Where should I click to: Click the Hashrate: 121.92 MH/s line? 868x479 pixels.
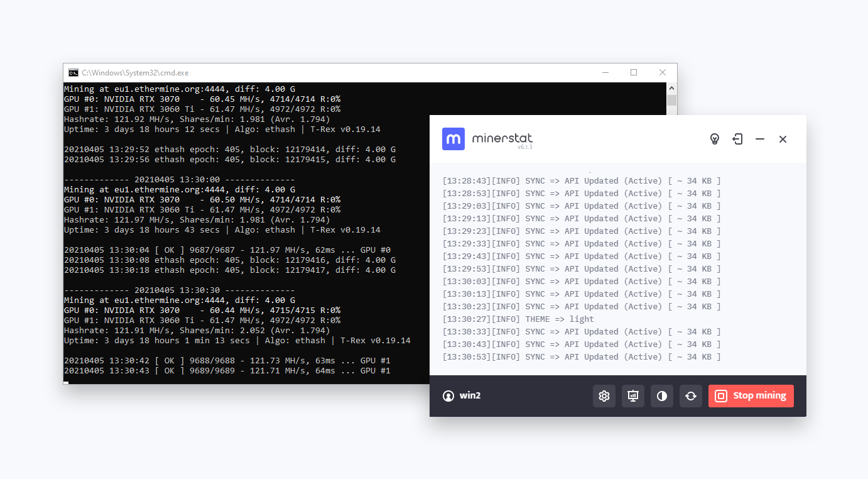197,119
